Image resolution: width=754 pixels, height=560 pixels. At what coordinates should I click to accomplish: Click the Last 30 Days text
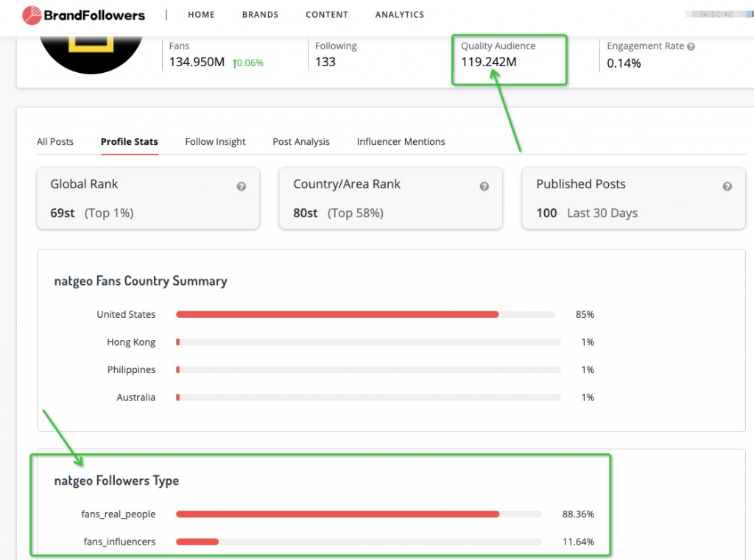(602, 213)
